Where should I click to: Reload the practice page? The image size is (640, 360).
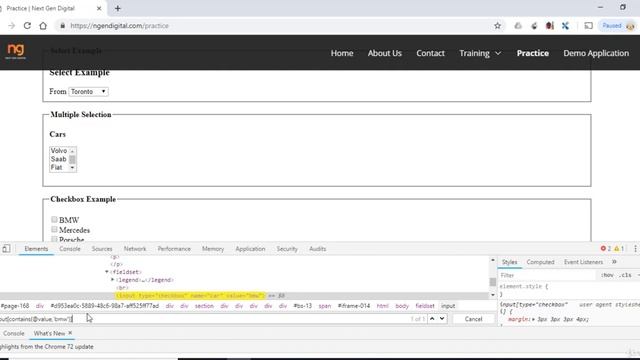(27, 26)
